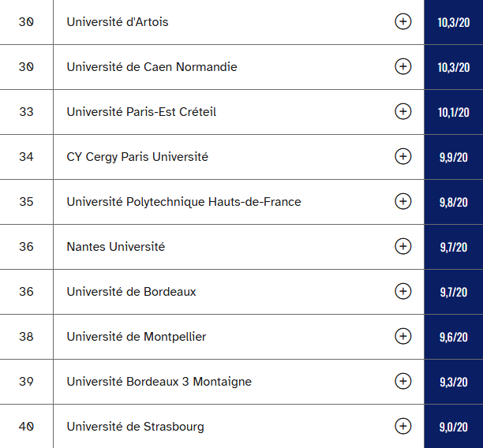483x448 pixels.
Task: Expand details for Université d'Artois
Action: tap(403, 22)
